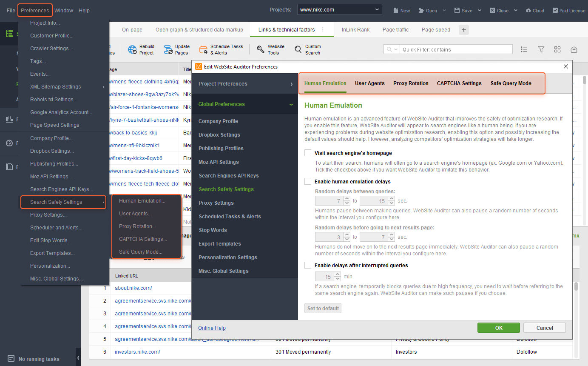Click the New project icon
This screenshot has height=366, width=588.
coord(395,10)
